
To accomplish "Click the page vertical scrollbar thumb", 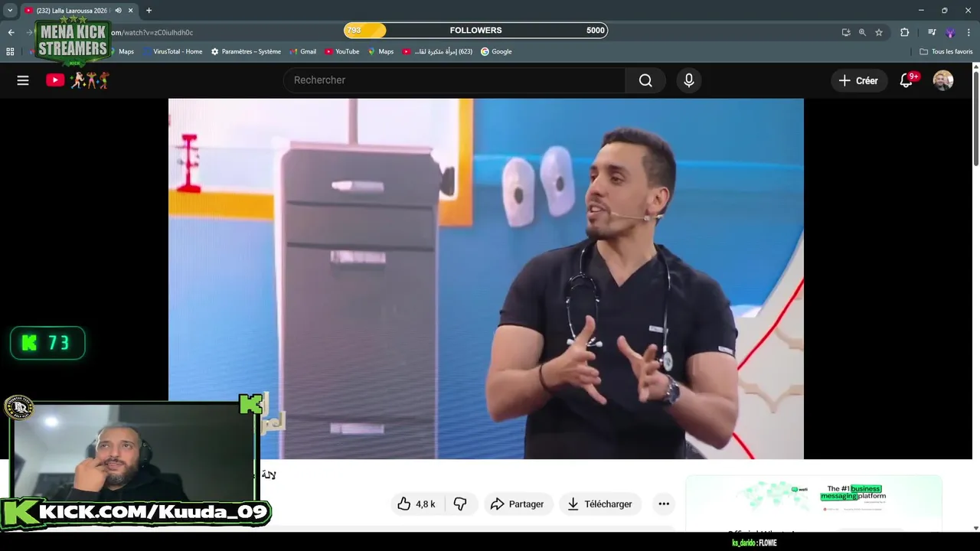I will click(975, 119).
